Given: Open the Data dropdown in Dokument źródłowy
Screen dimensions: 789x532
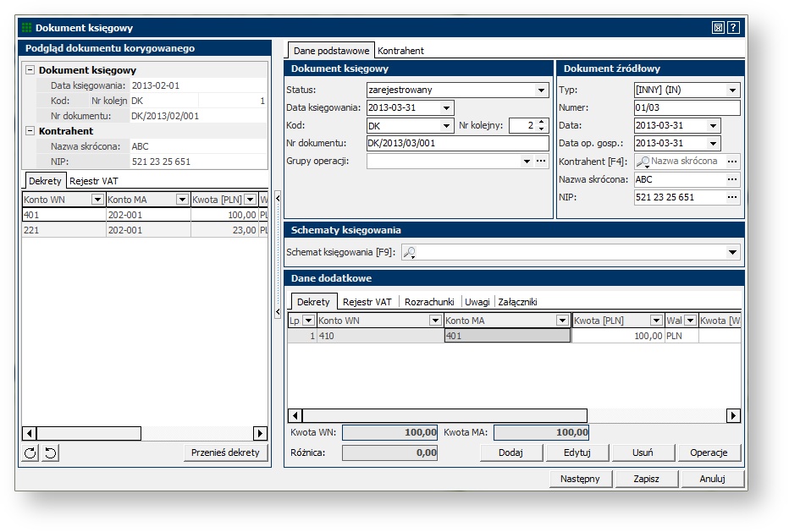Looking at the screenshot, I should click(713, 126).
